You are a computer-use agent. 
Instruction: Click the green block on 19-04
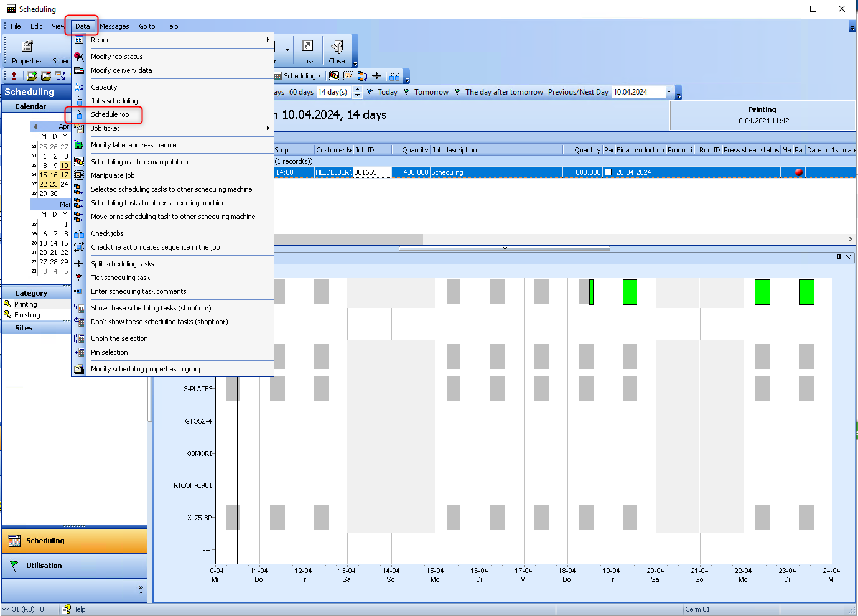630,292
